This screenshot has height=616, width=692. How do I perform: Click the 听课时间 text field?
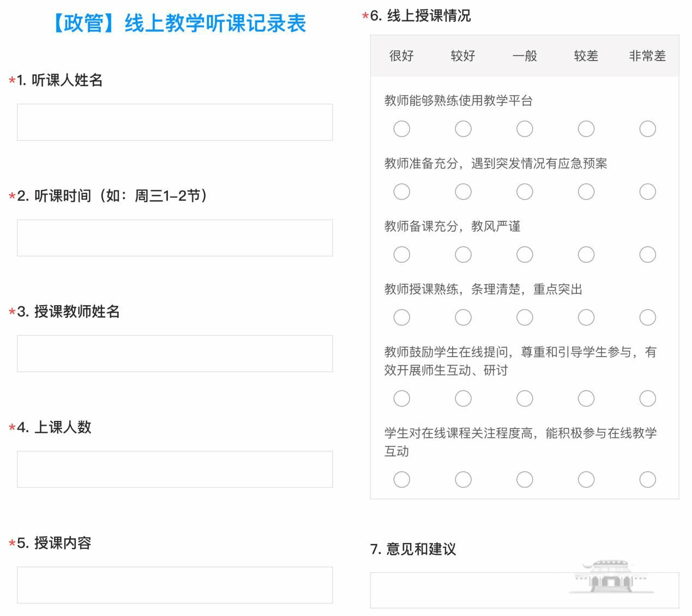click(x=174, y=238)
